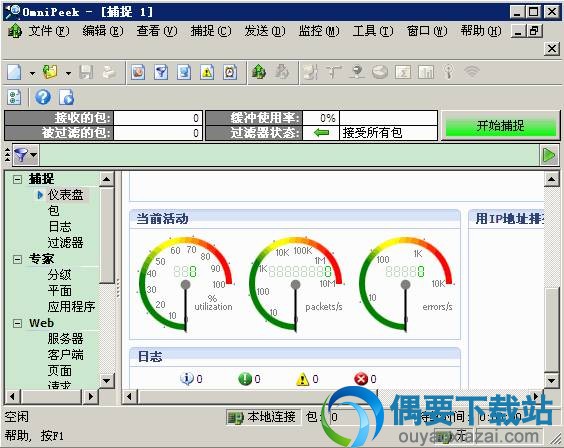Open the alarm clock view icon
Viewport: 564px width, 448px height.
point(230,72)
